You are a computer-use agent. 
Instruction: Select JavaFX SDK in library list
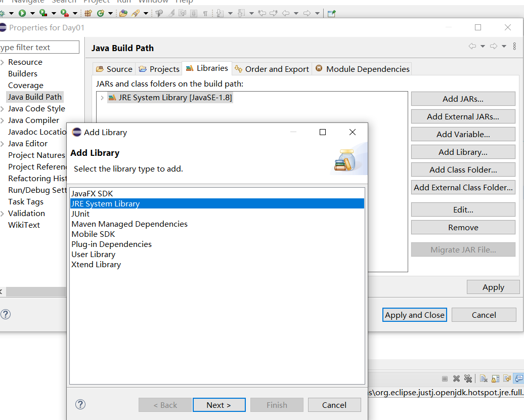[217, 194]
